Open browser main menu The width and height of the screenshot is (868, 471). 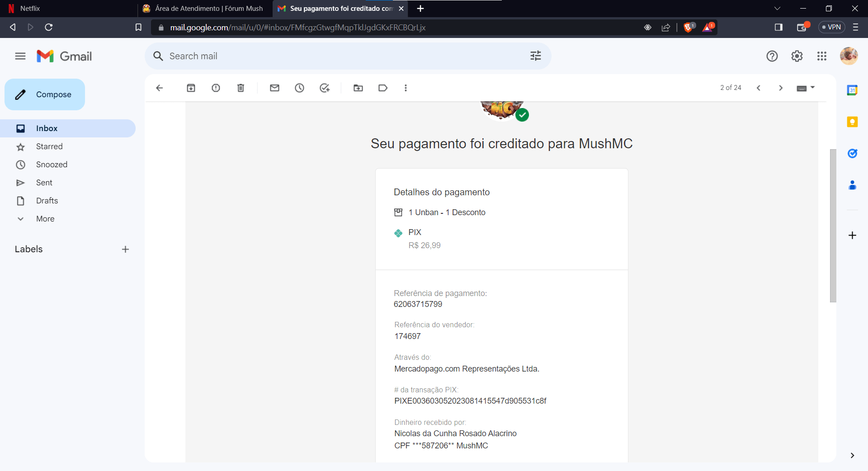pyautogui.click(x=855, y=27)
